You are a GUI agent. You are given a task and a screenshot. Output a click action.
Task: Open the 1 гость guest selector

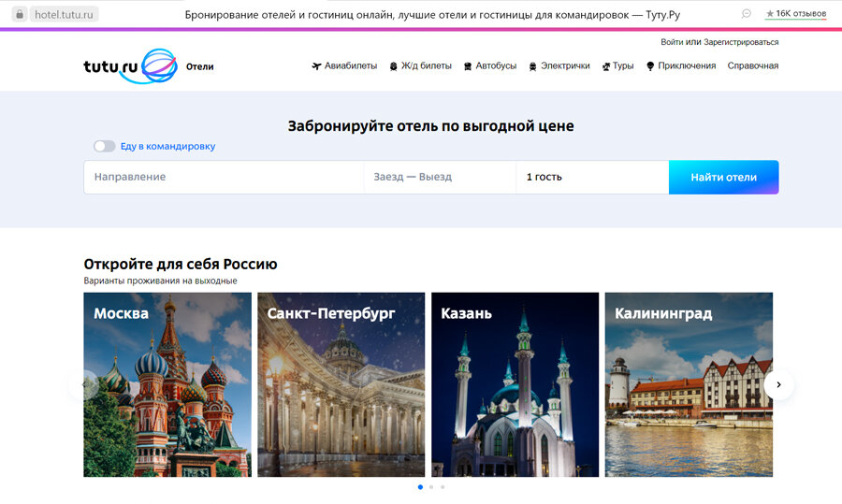pos(592,177)
